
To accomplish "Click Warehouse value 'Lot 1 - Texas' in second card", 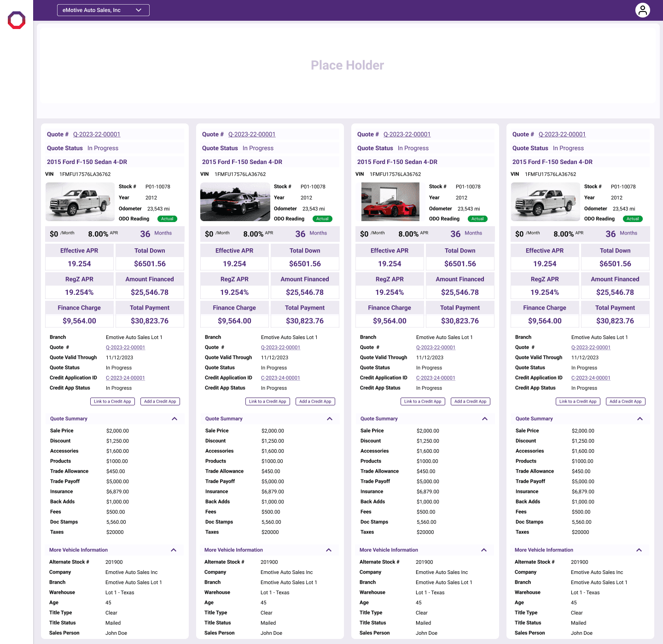I will click(x=275, y=592).
